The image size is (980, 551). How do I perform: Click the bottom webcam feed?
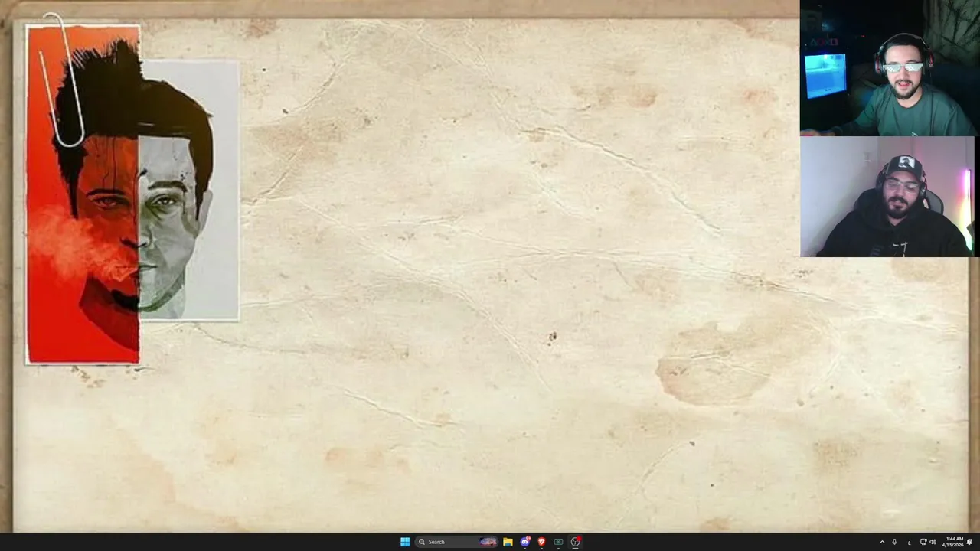click(887, 197)
